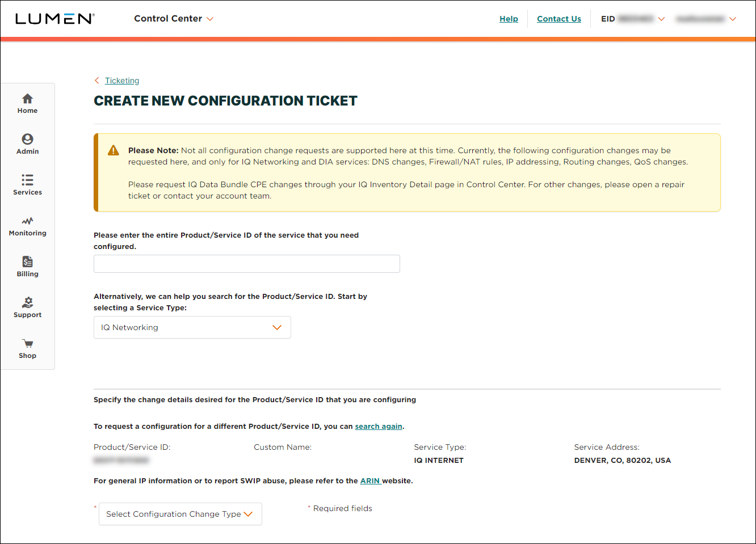Click the search again link

pos(379,426)
